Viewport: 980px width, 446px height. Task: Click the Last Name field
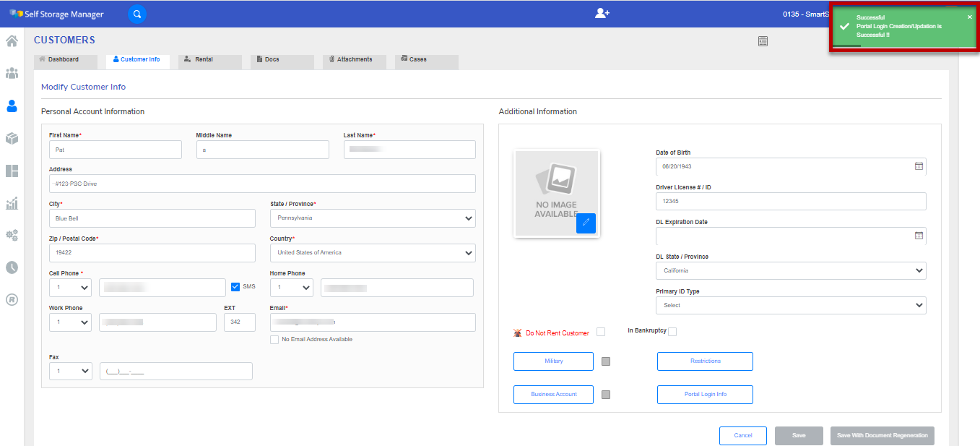[x=409, y=150]
